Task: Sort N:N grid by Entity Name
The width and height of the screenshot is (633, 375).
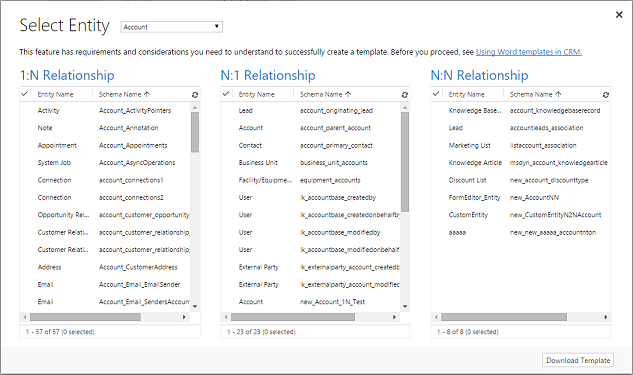Action: [466, 94]
